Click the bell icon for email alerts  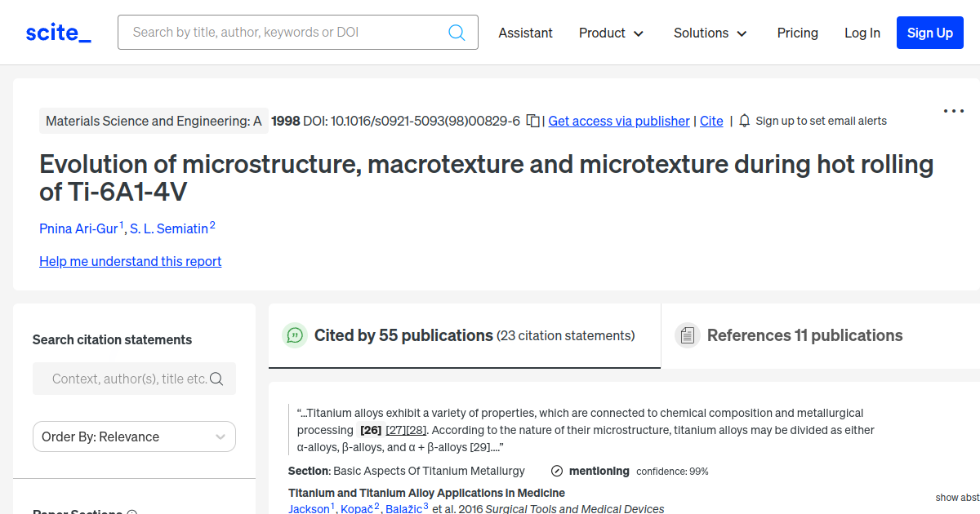tap(744, 121)
